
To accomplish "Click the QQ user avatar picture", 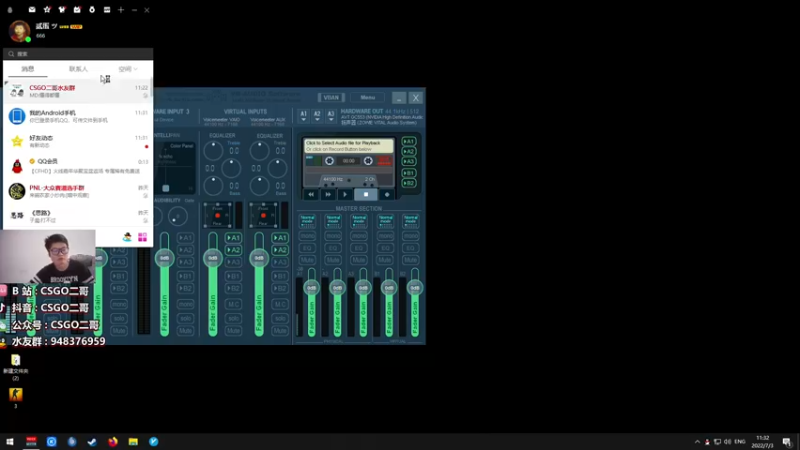I will click(19, 31).
